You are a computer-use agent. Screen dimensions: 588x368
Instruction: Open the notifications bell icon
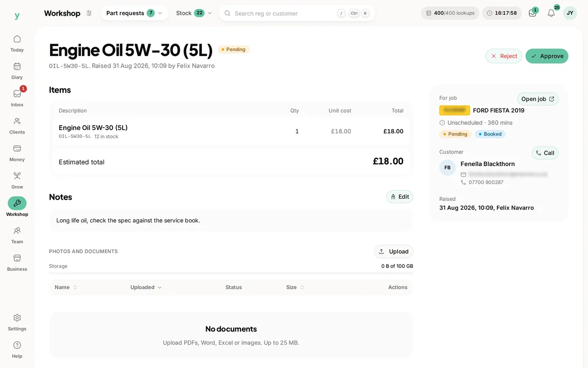[x=551, y=13]
